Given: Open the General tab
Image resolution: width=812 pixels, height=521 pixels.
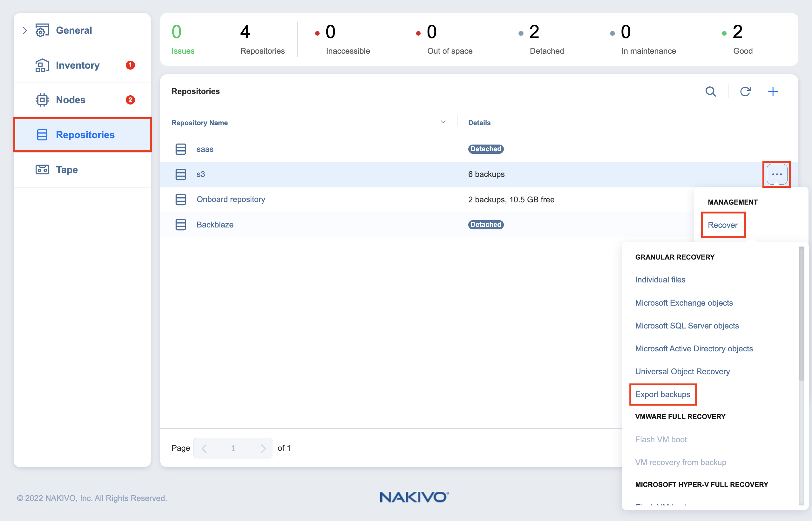Looking at the screenshot, I should pyautogui.click(x=82, y=30).
